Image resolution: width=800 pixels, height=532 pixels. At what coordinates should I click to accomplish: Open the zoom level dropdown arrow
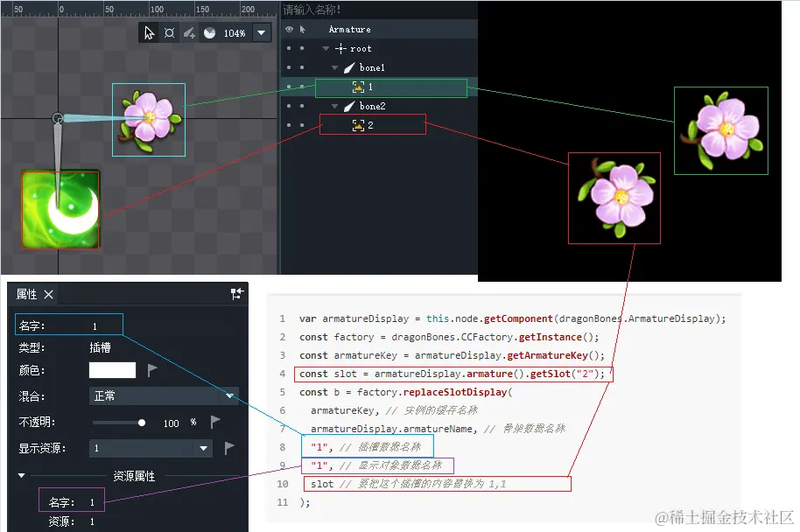click(x=261, y=33)
